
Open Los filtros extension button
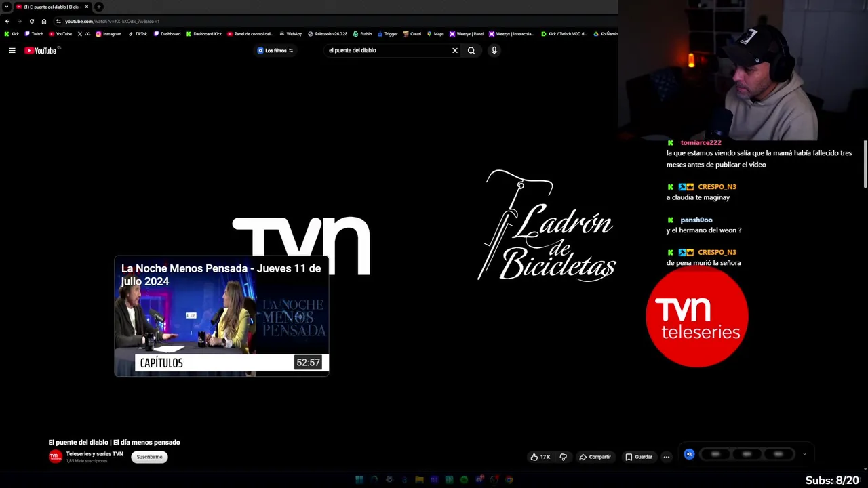tap(275, 50)
